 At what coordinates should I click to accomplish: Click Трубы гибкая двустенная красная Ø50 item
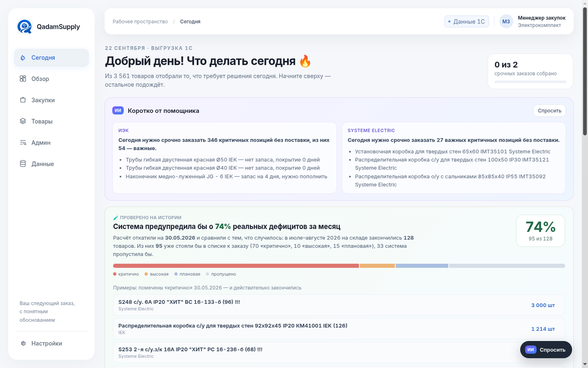222,159
